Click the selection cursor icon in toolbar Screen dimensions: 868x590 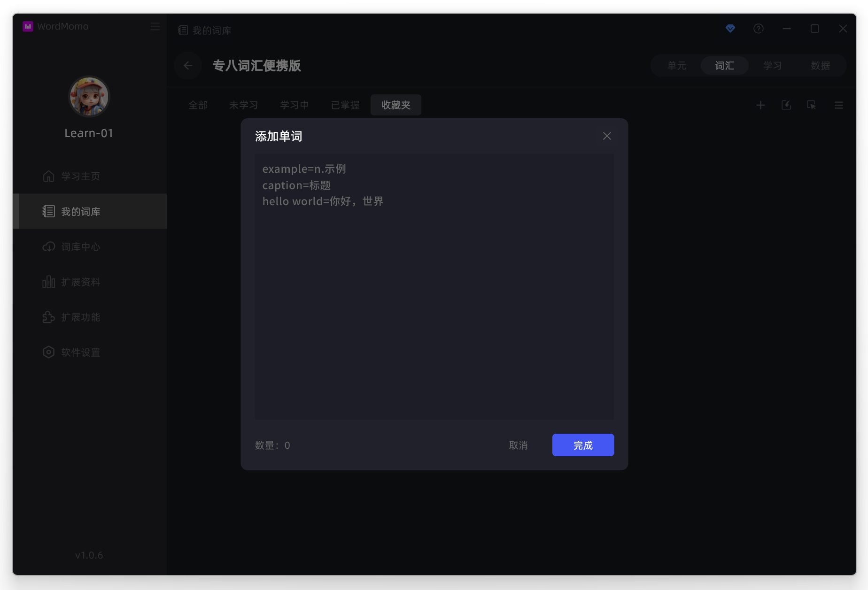tap(811, 105)
